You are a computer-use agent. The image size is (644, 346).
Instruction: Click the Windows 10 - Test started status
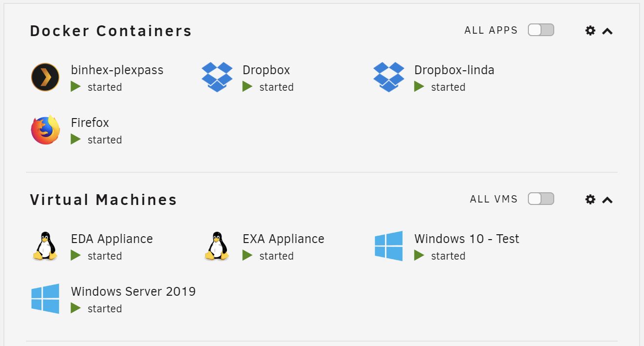(440, 256)
